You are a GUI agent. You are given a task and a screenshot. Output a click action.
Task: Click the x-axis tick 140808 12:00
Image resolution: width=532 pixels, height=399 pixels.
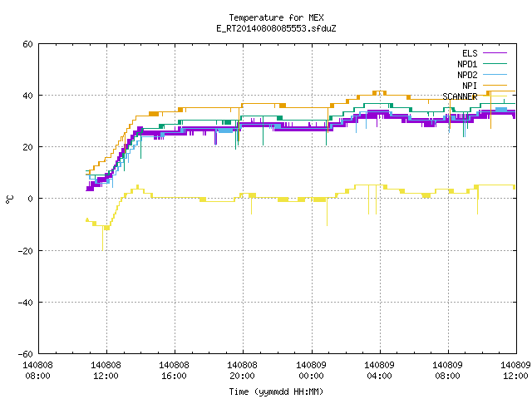tap(106, 371)
